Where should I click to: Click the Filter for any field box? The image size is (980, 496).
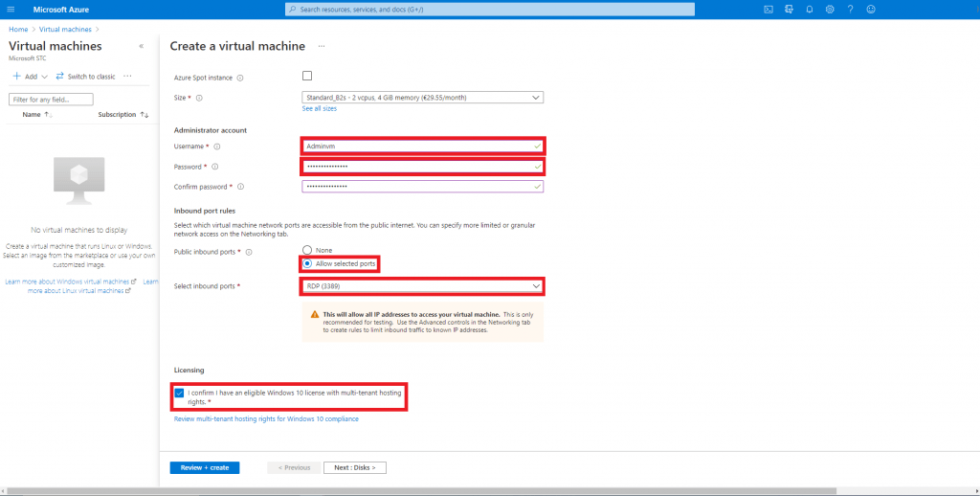point(52,99)
